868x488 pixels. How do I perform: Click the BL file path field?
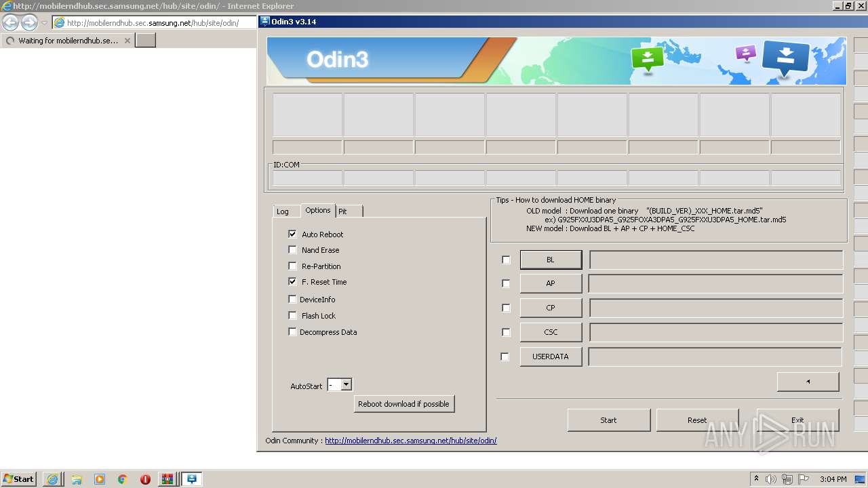[x=716, y=260]
